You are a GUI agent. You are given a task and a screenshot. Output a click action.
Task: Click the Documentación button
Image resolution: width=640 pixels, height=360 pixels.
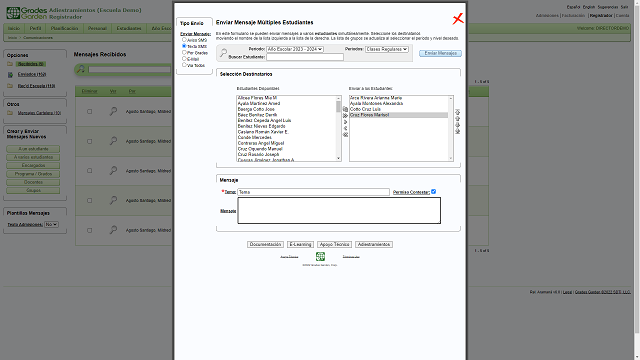click(x=265, y=244)
